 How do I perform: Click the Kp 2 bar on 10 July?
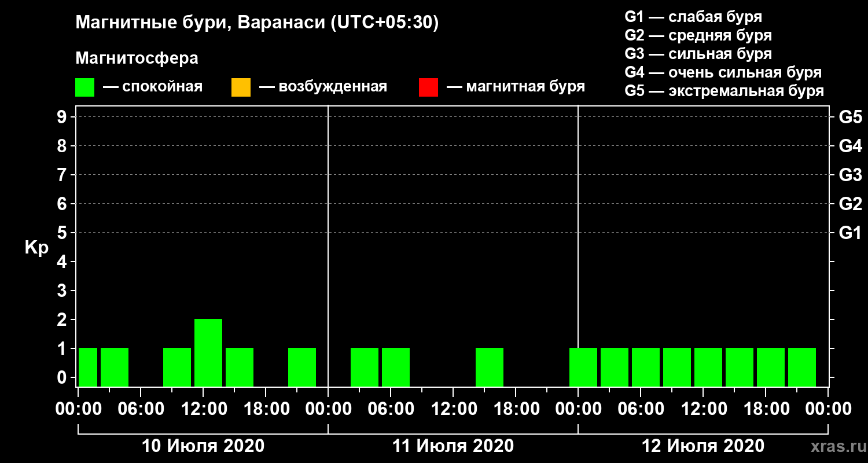tap(208, 352)
